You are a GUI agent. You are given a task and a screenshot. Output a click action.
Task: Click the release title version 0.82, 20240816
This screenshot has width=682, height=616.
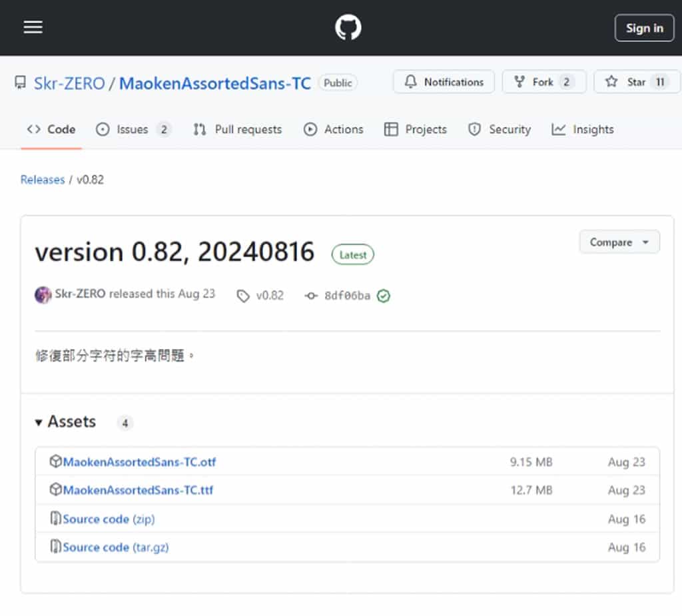point(174,252)
